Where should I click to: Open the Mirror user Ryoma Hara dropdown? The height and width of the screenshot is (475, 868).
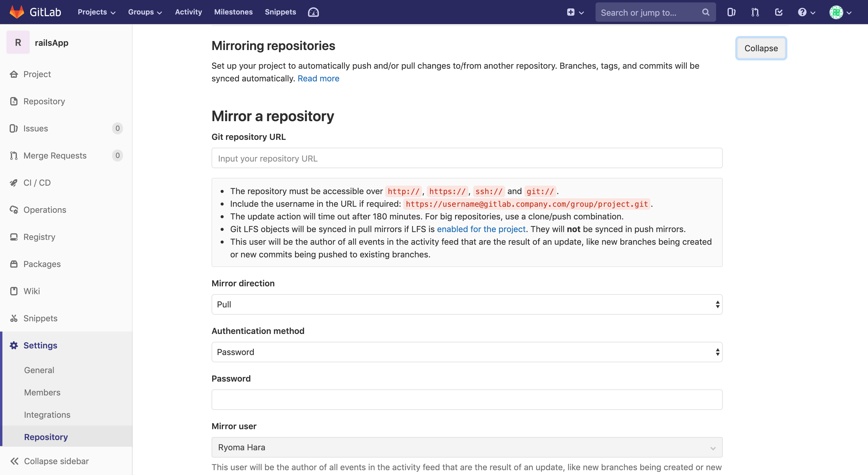467,447
